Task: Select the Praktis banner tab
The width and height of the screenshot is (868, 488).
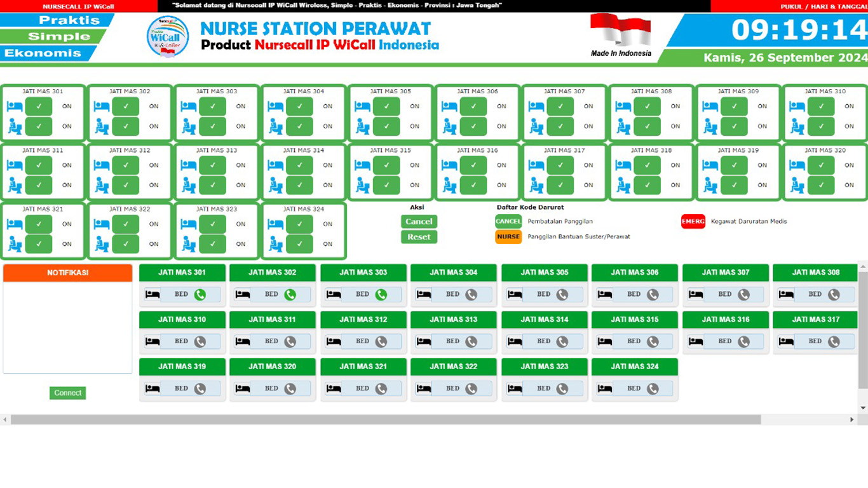Action: (57, 20)
